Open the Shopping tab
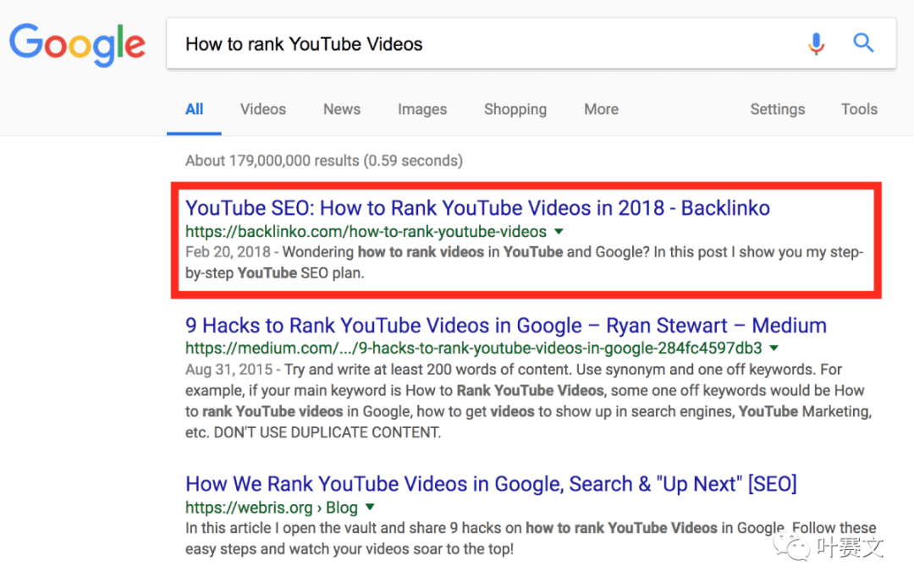Viewport: 914px width, 588px height. [515, 109]
